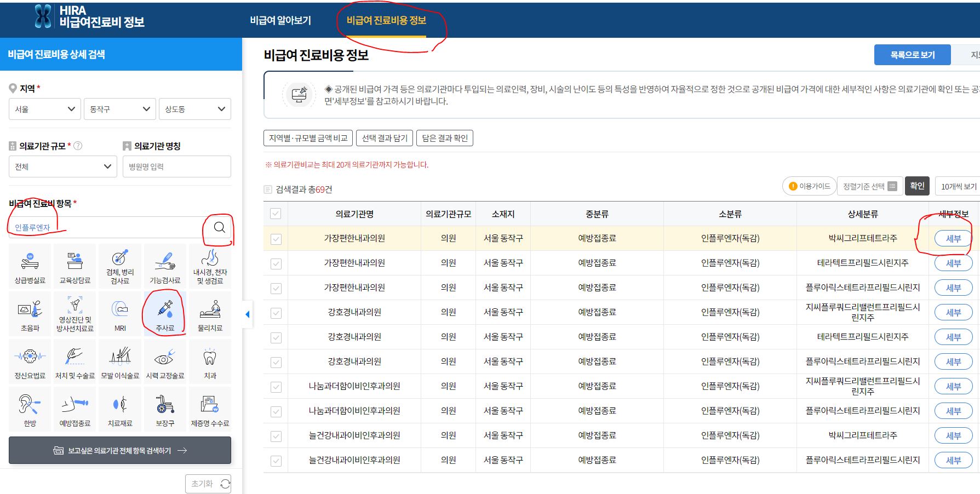The height and width of the screenshot is (494, 980).
Task: Select the 검체, 병리 검사료 icon
Action: 120,266
